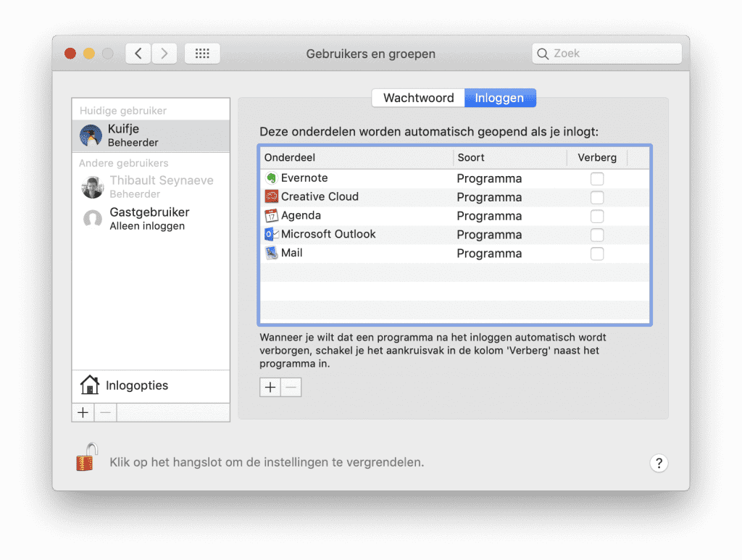
Task: Select the Agenda row name
Action: pos(301,215)
